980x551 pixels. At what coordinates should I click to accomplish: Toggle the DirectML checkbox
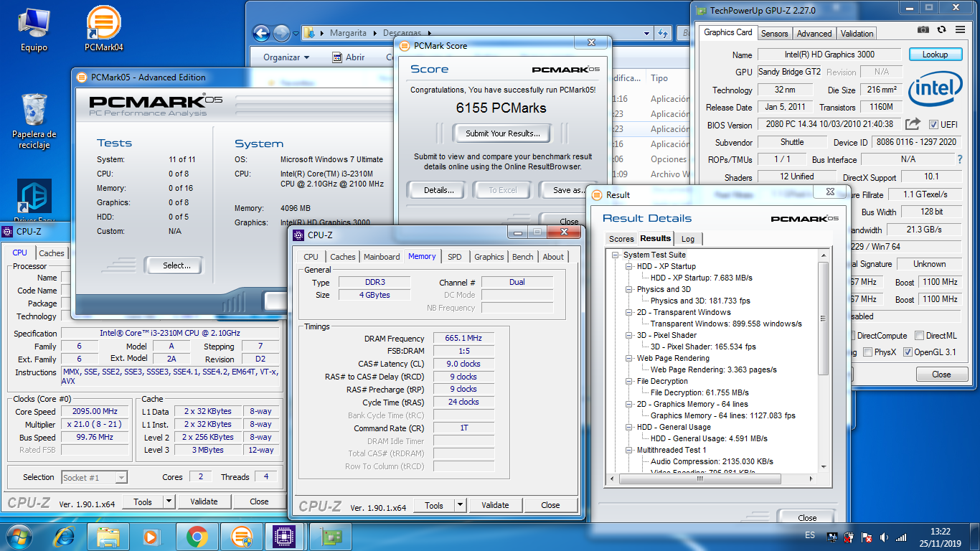[918, 335]
